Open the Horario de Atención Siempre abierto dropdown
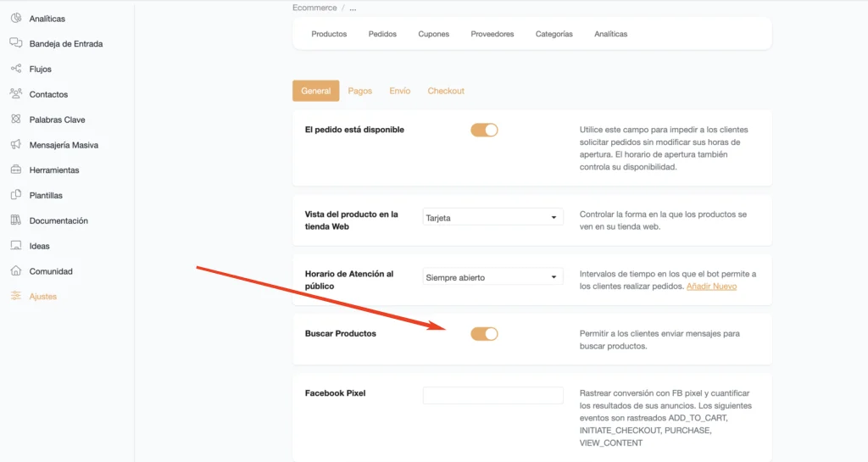 tap(492, 277)
